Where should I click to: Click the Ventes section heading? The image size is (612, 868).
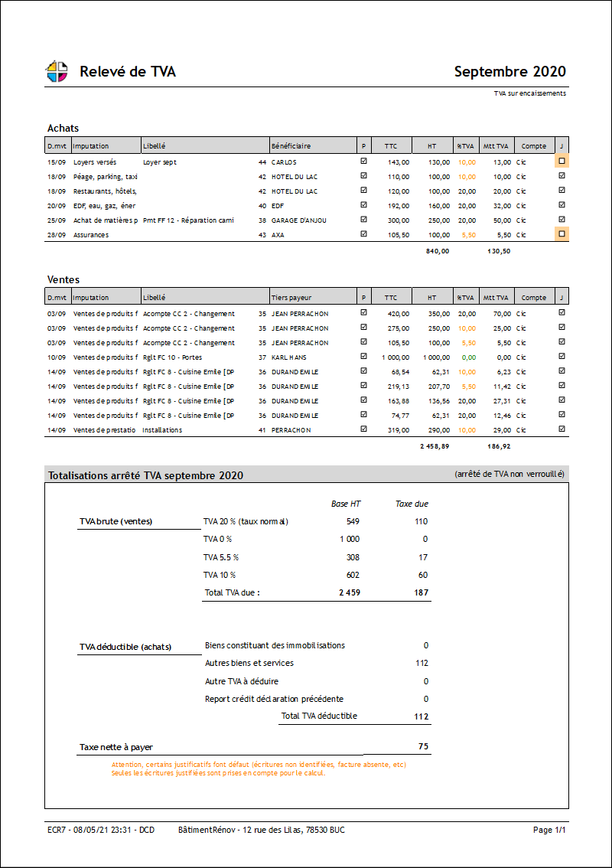[x=63, y=279]
